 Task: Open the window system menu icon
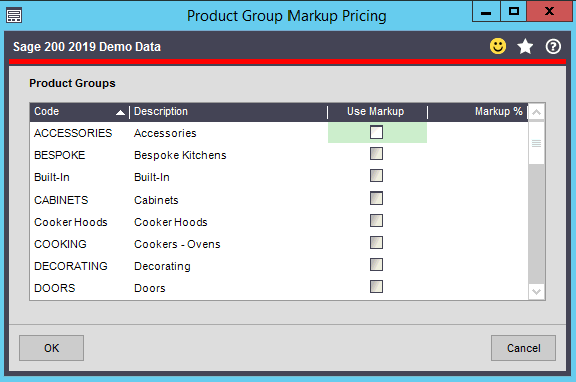point(14,16)
